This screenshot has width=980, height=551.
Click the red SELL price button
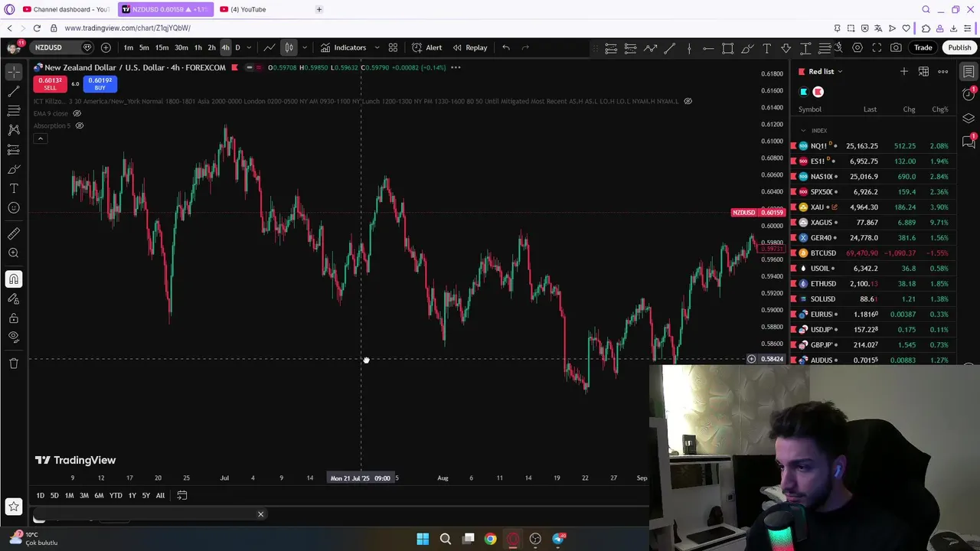click(50, 83)
